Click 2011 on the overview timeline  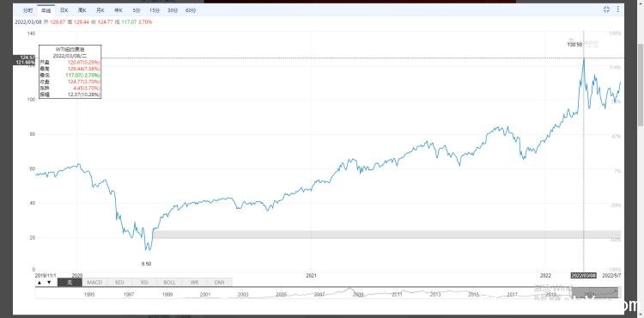tap(397, 295)
